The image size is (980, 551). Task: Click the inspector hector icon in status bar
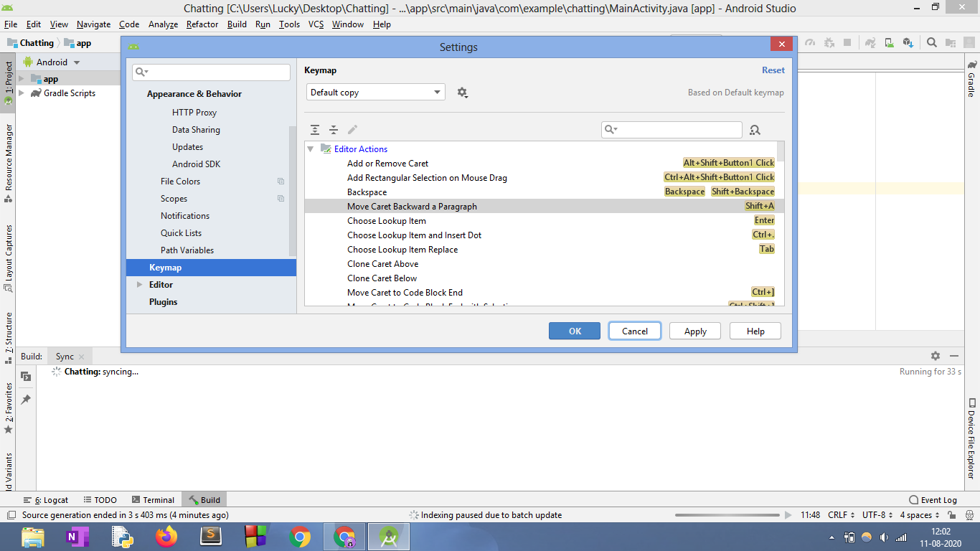point(969,515)
